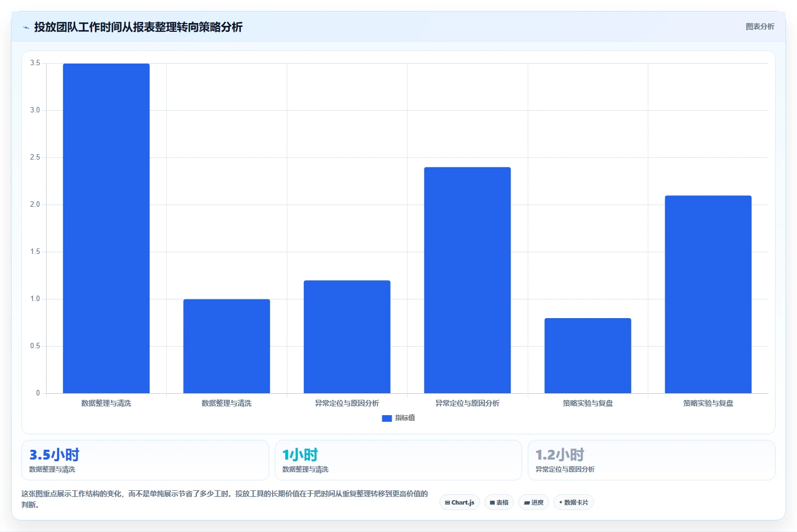
Task: Click the 2.5 y-axis tick label
Action: (35, 157)
